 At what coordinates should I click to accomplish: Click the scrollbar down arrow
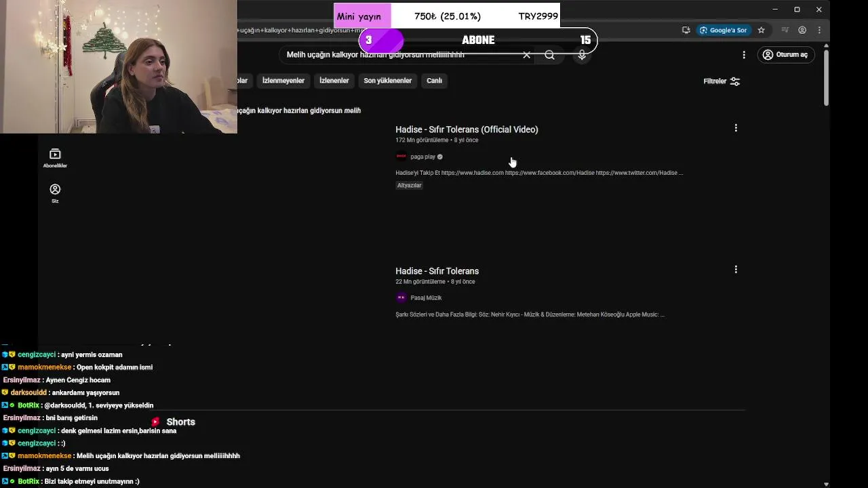coord(826,484)
